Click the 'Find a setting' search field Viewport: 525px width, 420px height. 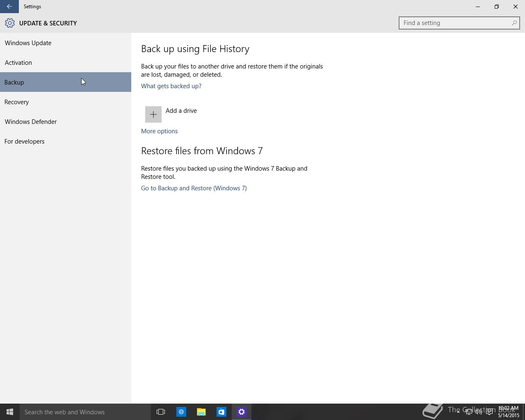(x=459, y=23)
